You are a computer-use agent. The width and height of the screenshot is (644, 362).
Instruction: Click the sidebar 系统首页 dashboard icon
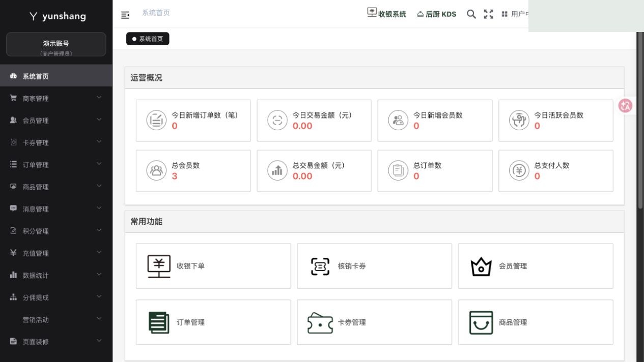click(x=13, y=76)
